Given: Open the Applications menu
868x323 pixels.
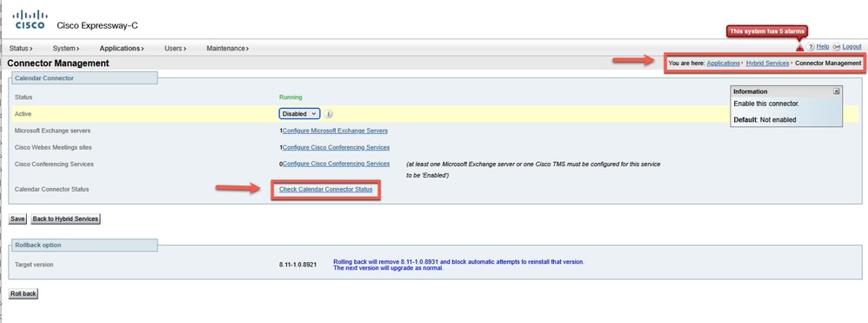Looking at the screenshot, I should tap(122, 48).
